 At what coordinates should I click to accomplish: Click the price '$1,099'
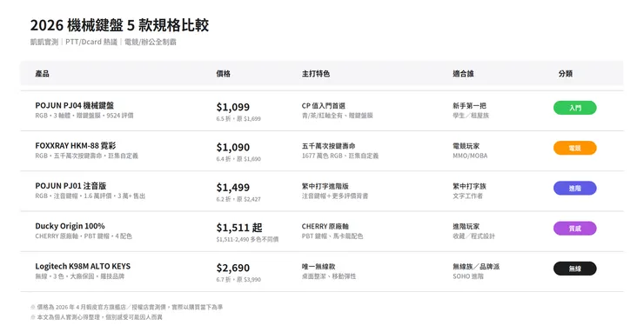[233, 107]
